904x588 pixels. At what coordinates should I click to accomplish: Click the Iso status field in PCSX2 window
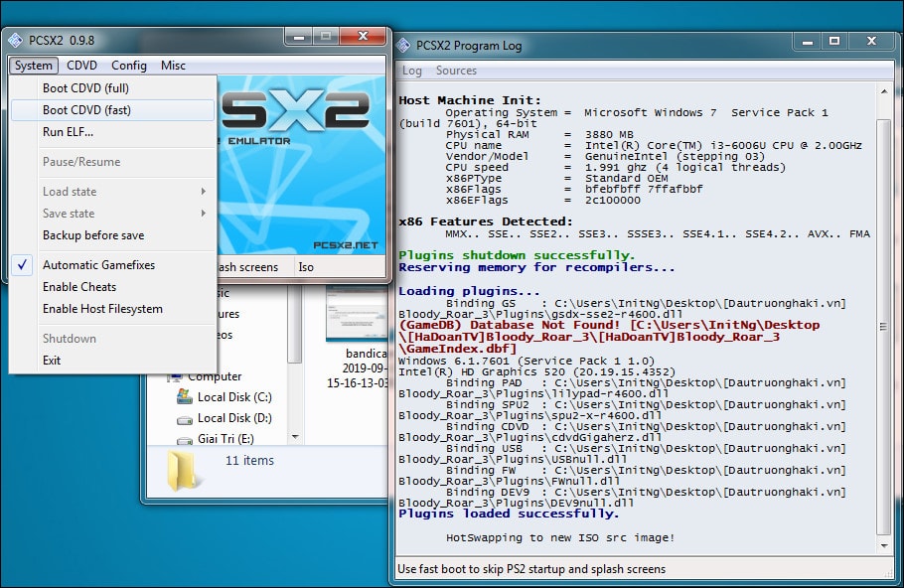pos(339,267)
